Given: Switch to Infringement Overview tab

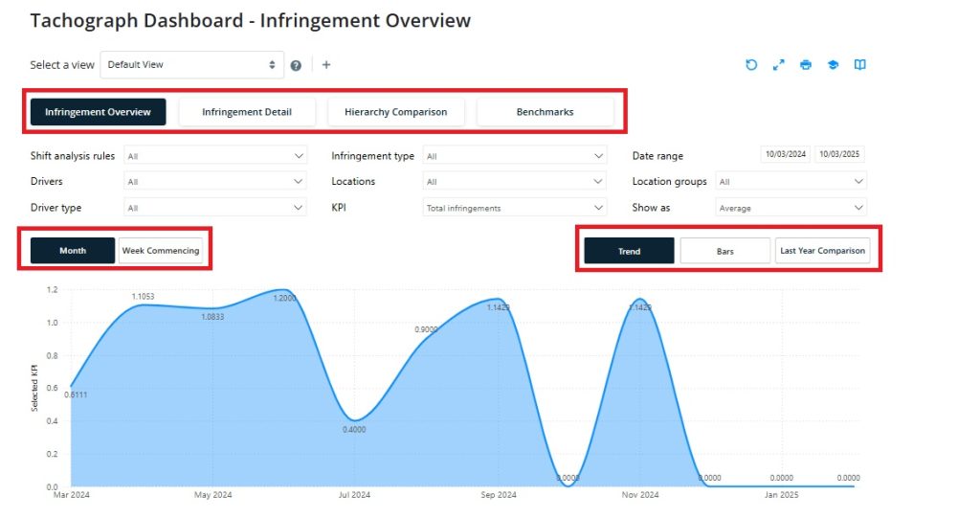Looking at the screenshot, I should (99, 112).
